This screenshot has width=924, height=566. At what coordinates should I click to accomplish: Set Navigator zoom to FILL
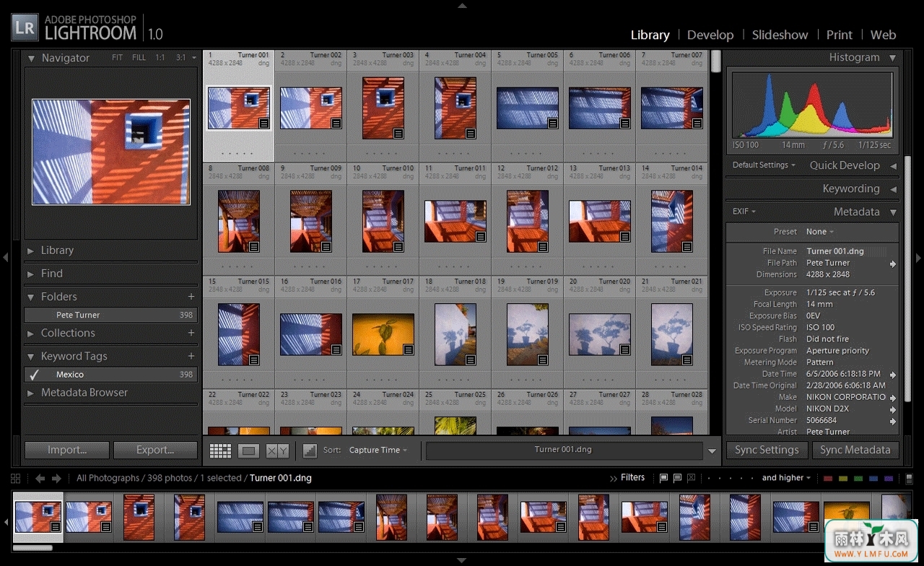pos(139,58)
